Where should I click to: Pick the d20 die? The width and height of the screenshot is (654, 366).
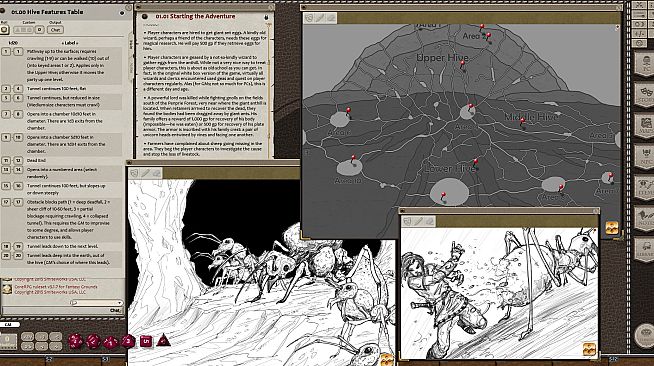[x=75, y=341]
